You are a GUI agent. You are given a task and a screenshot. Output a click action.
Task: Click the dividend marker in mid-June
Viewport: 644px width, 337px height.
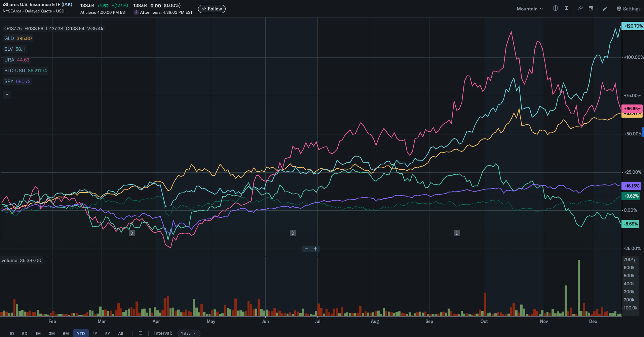click(x=293, y=233)
